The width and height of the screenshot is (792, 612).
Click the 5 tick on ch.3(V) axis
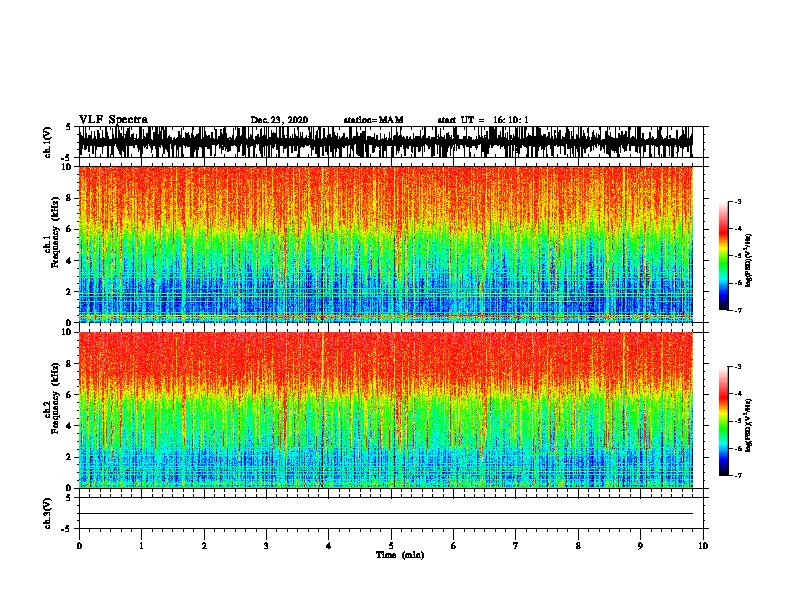[70, 498]
